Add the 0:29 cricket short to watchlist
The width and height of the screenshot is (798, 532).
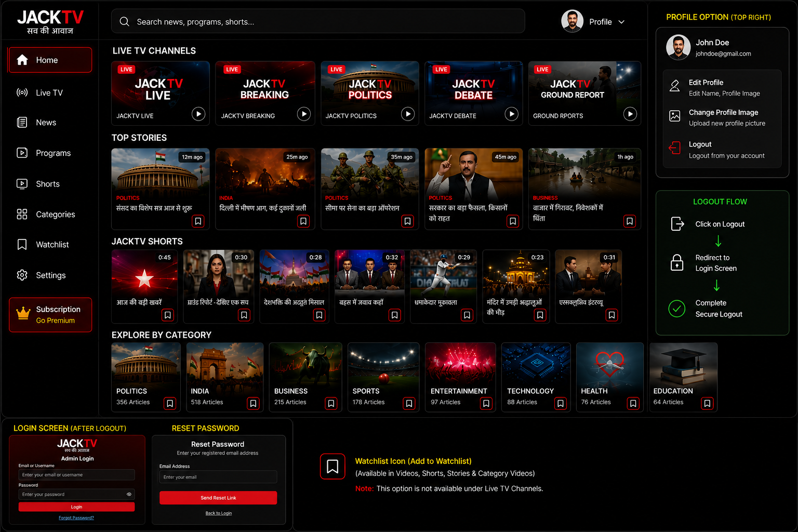pos(467,315)
